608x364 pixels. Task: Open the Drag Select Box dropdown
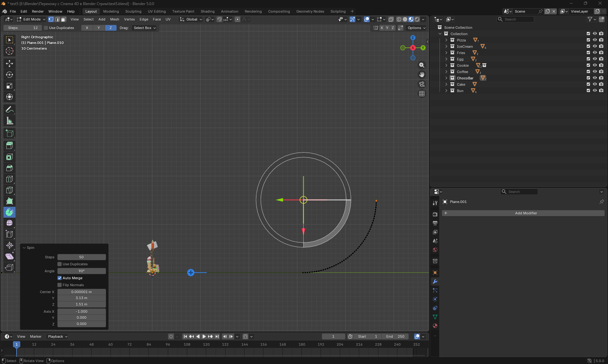[x=144, y=28]
